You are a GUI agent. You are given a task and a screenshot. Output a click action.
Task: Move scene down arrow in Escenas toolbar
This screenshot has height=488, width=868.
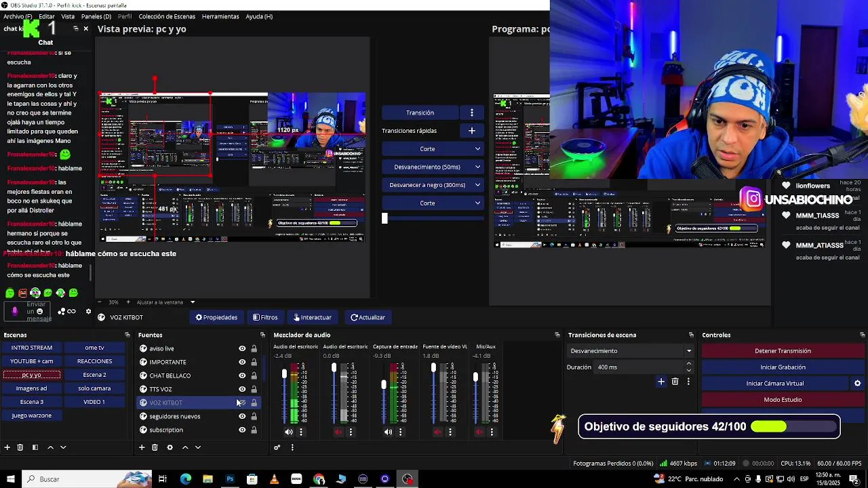click(63, 447)
